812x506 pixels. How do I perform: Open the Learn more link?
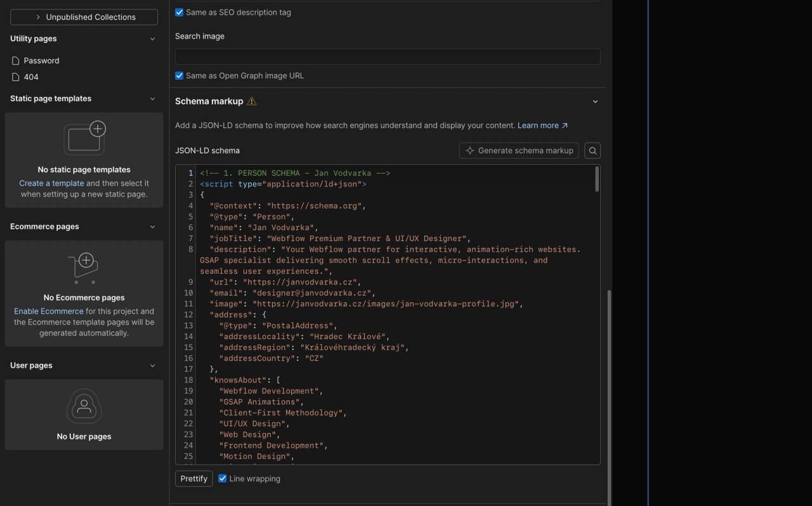pos(543,126)
